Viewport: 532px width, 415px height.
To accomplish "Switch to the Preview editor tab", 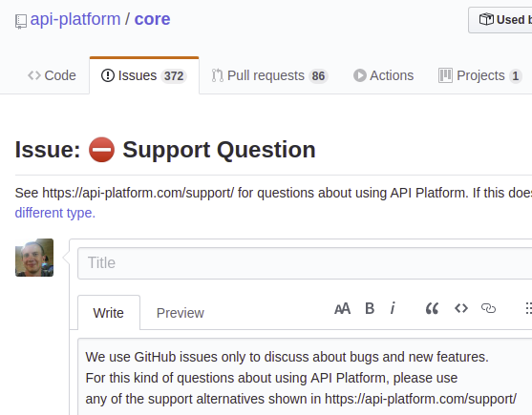I will [x=181, y=313].
